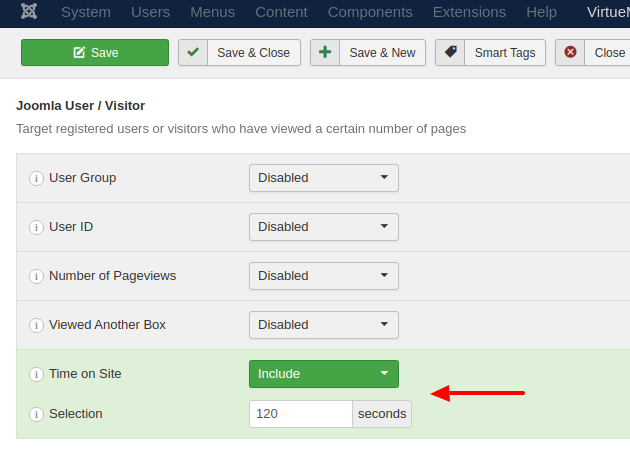The image size is (630, 457).
Task: Open the Components menu
Action: 370,12
